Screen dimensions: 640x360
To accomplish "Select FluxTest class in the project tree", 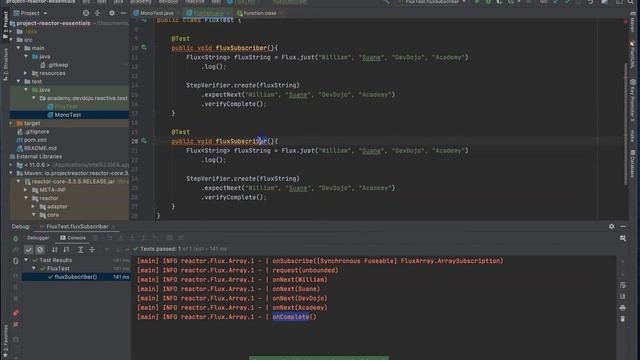I will point(66,107).
